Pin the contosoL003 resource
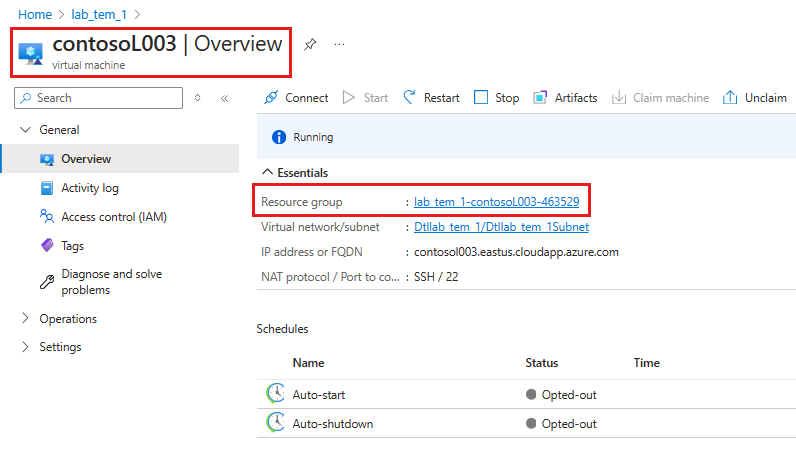The image size is (796, 468). click(x=310, y=45)
